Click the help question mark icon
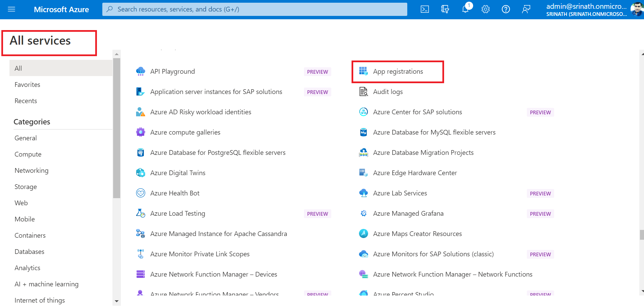The width and height of the screenshot is (644, 306). click(x=506, y=9)
